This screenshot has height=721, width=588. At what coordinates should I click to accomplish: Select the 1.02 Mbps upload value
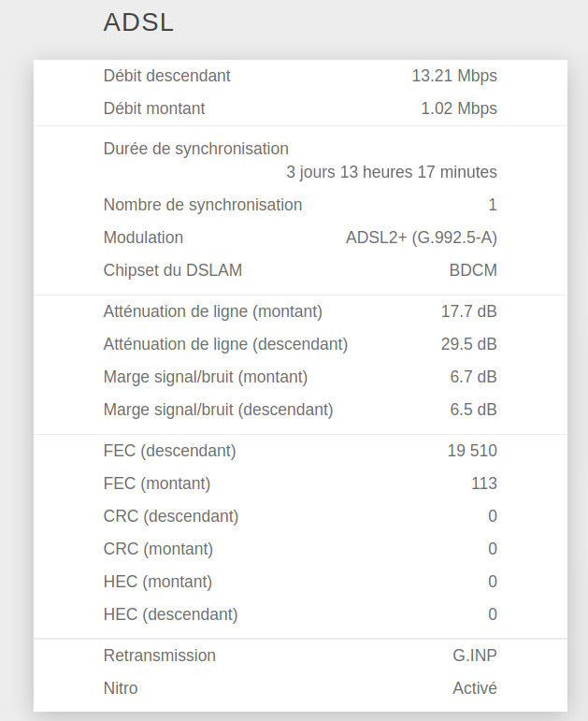459,108
